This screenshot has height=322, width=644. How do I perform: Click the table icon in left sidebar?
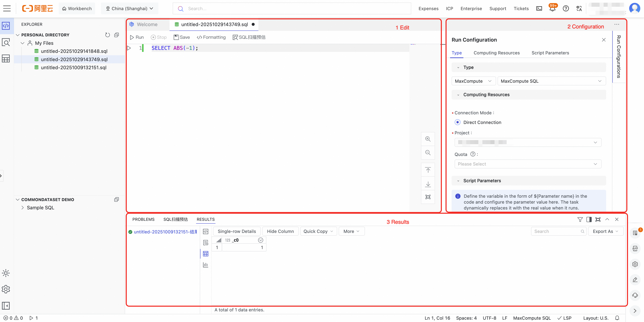coord(6,59)
